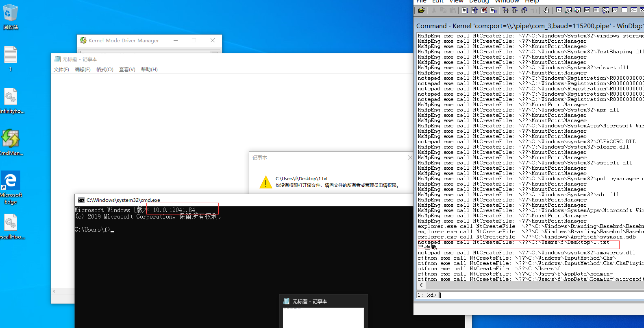Click the cmd.exe window title bar text

click(x=123, y=200)
